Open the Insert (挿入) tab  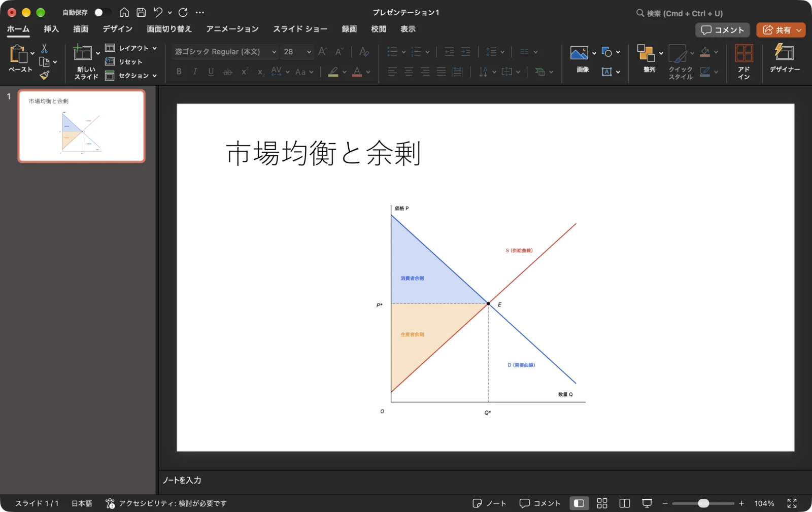tap(51, 29)
